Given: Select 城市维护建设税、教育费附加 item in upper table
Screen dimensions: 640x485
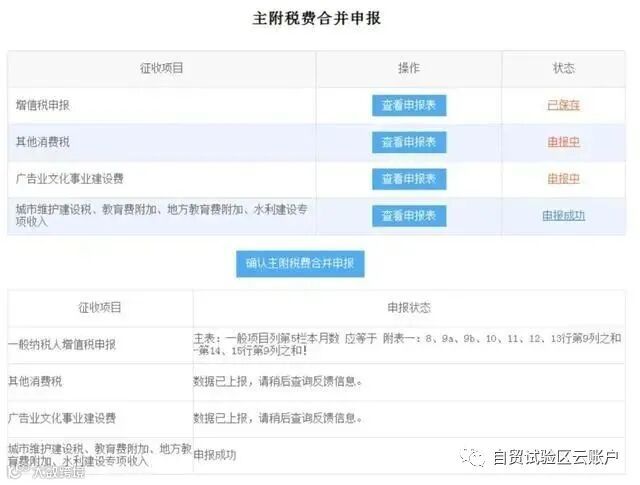Looking at the screenshot, I should point(161,216).
